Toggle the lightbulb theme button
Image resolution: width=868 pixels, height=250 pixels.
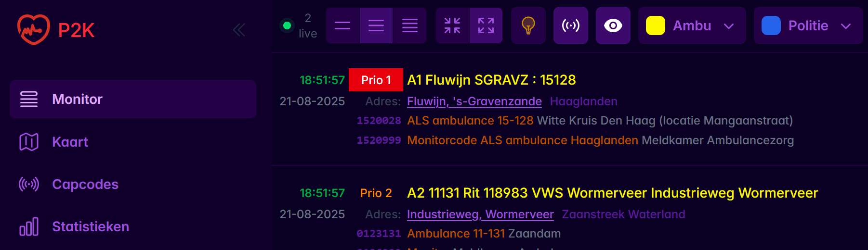tap(528, 25)
